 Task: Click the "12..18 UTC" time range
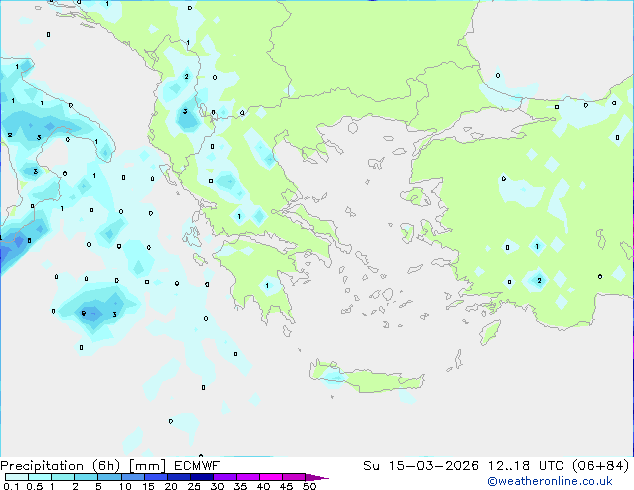pos(524,466)
